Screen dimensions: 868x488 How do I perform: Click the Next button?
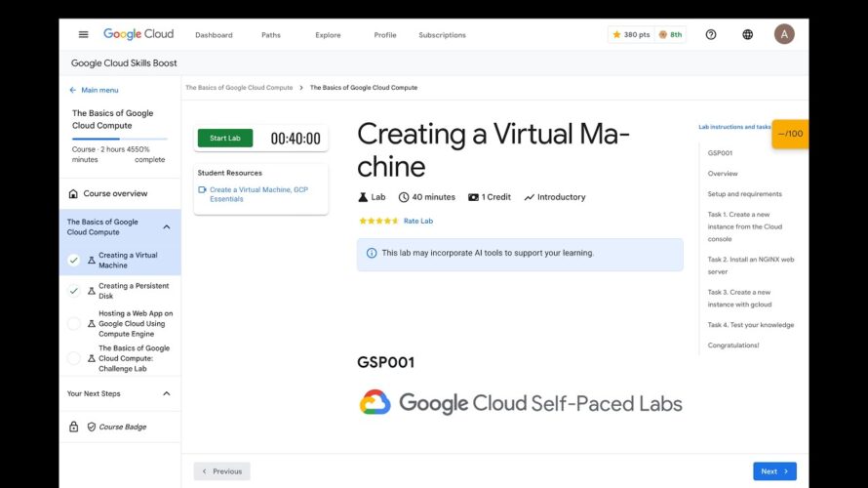(x=774, y=471)
